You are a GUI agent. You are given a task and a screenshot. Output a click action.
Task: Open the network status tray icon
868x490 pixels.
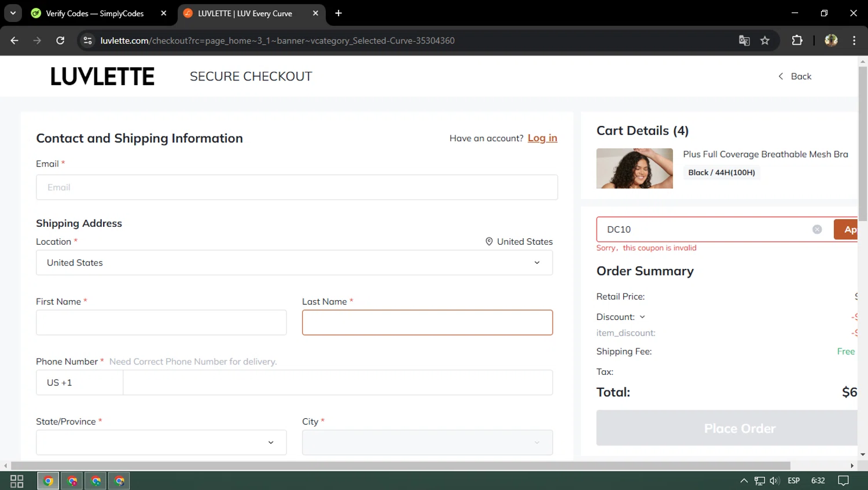(760, 481)
